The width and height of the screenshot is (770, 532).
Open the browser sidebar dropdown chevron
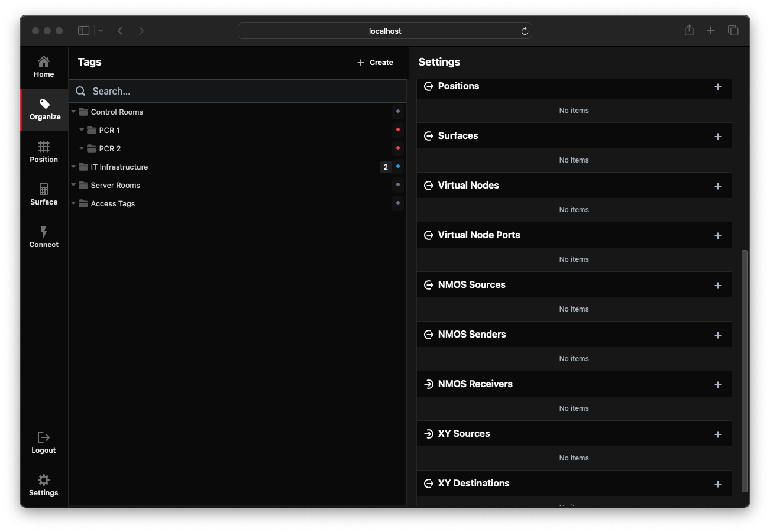tap(101, 31)
